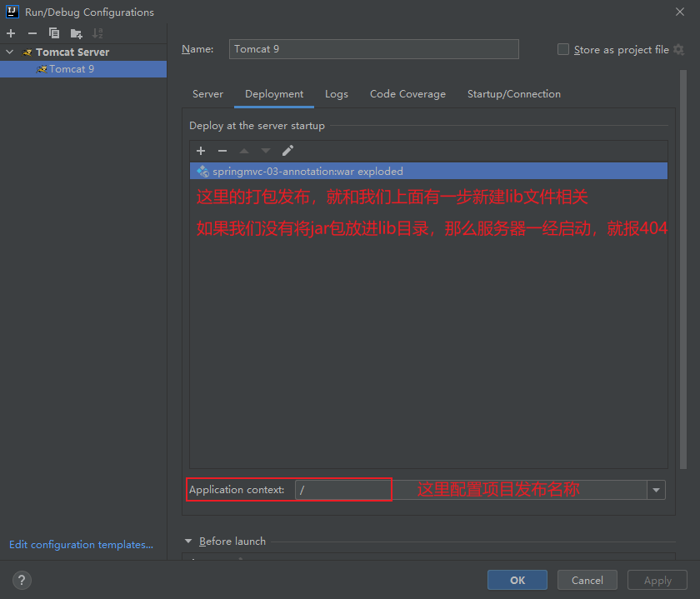Move the artifact down in the list

tap(265, 151)
